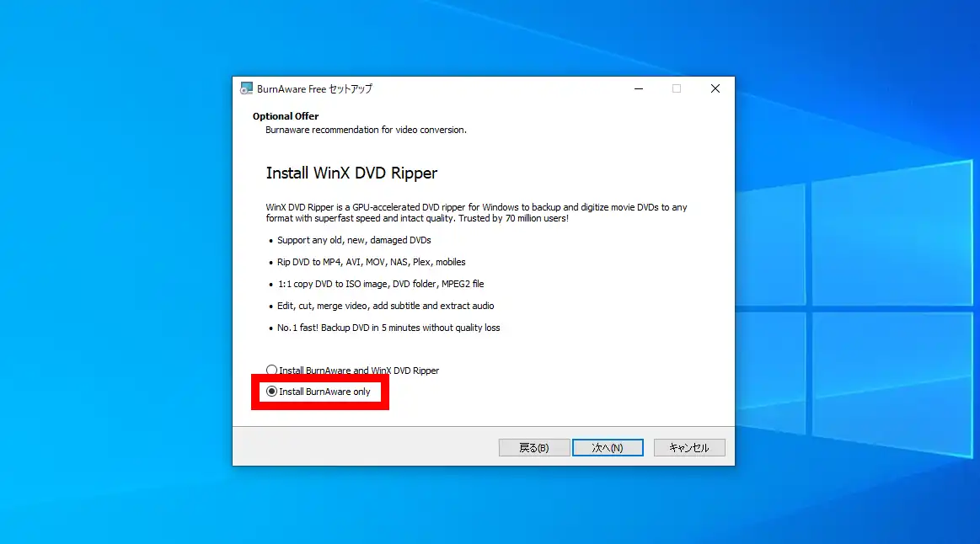The width and height of the screenshot is (980, 544).
Task: Click the "Rip DVD to MP4, AVI" bullet
Action: 371,262
